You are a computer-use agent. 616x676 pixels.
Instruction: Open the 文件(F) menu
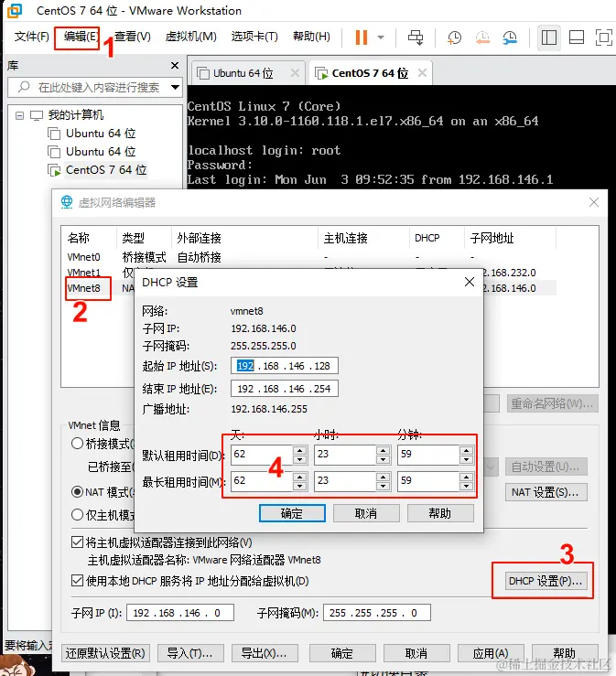click(31, 37)
